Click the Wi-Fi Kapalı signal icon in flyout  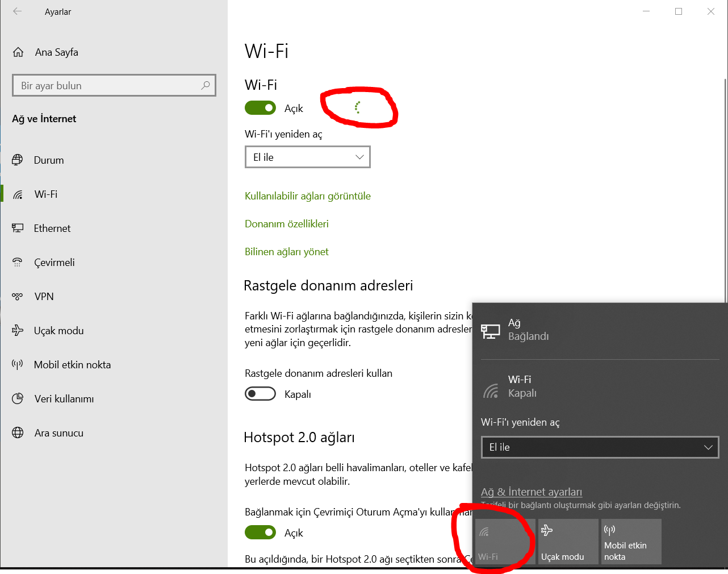point(491,390)
